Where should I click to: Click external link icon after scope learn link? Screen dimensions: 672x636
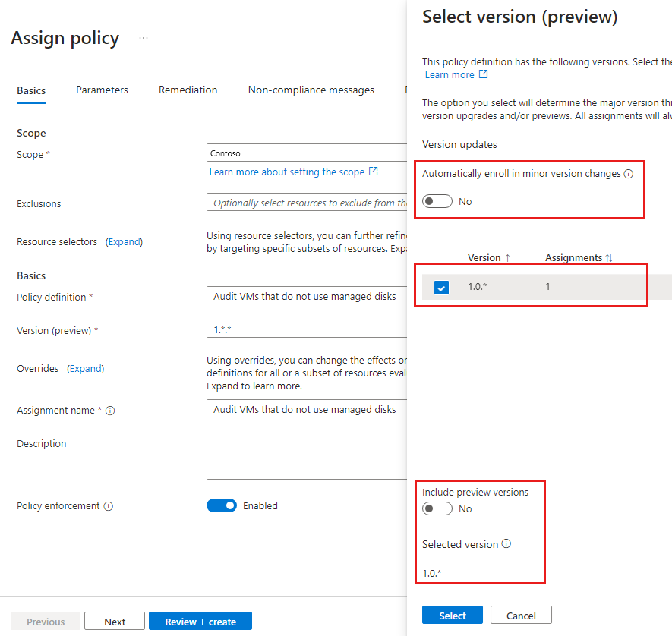(x=374, y=172)
